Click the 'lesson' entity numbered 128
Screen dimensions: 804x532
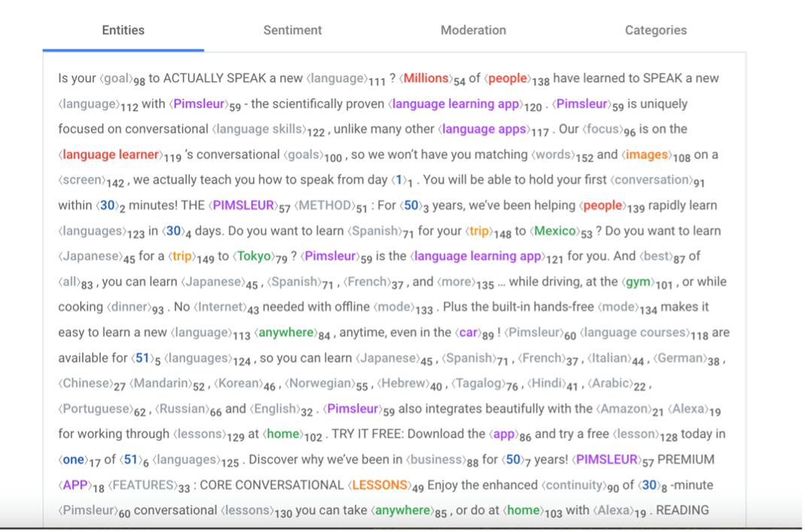click(636, 434)
